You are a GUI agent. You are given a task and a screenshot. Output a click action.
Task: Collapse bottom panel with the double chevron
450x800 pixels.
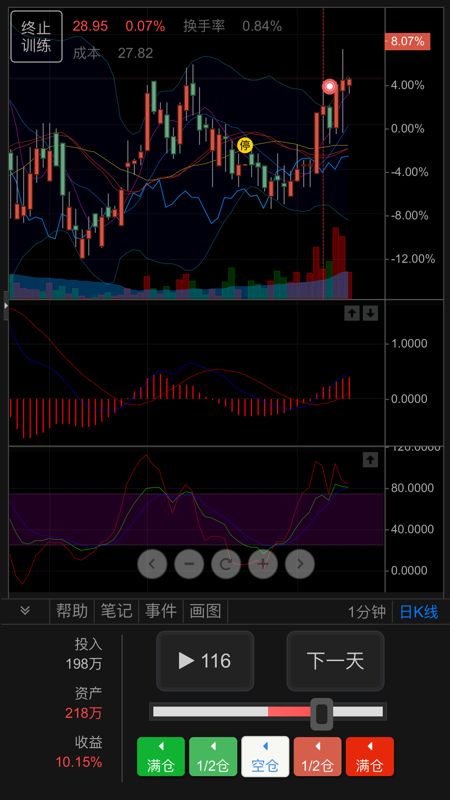tap(25, 611)
